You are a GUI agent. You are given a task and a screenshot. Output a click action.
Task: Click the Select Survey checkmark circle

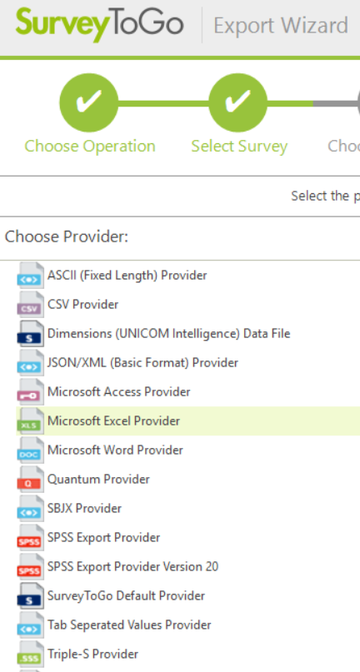238,103
